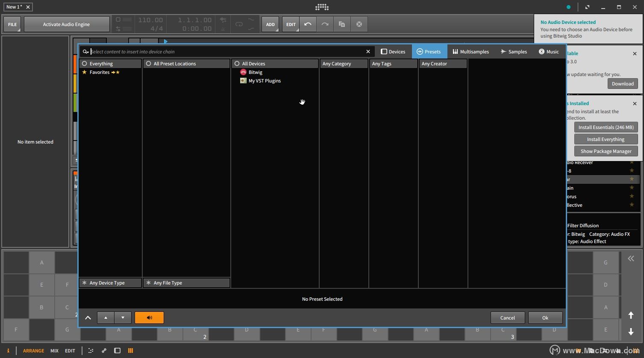Image resolution: width=644 pixels, height=358 pixels.
Task: Toggle the orange three-bars panel icon
Action: (x=130, y=351)
